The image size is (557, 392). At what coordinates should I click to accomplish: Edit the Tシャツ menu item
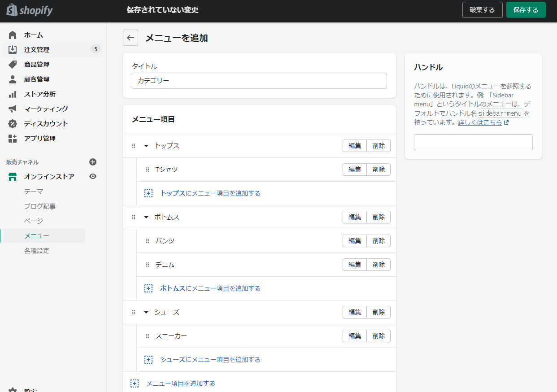(355, 170)
